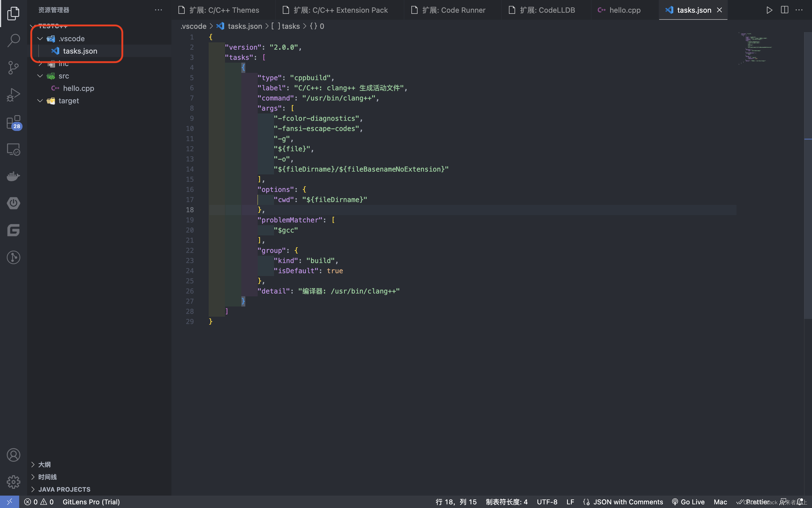Click 资源管理器 explorer panel title
The height and width of the screenshot is (508, 812).
(x=54, y=10)
